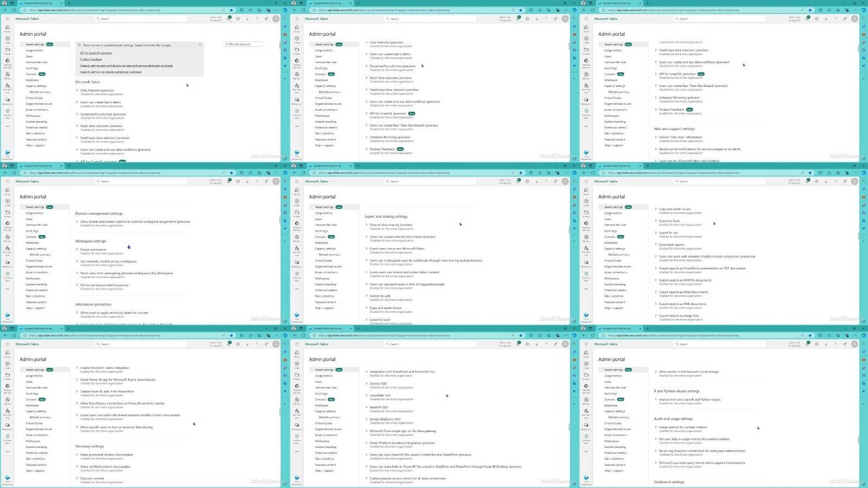
Task: Click "Redshift SSO" setting text
Action: [379, 407]
